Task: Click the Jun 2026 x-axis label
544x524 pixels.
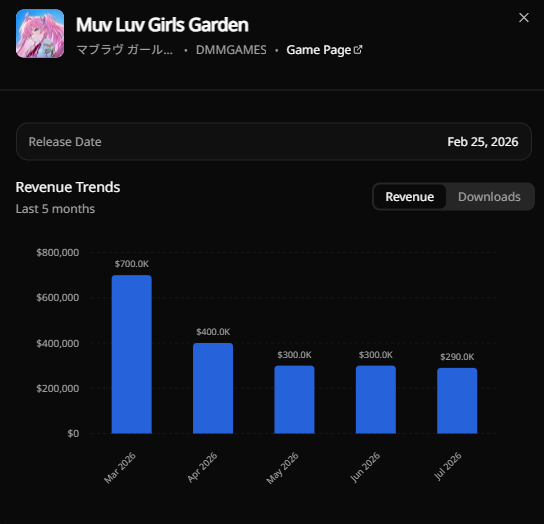Action: pos(365,467)
